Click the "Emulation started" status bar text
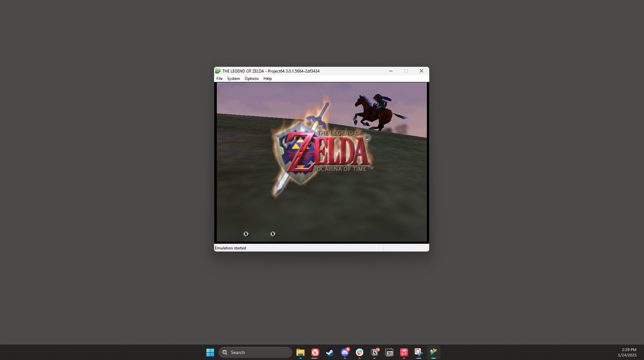This screenshot has height=360, width=644. tap(231, 248)
